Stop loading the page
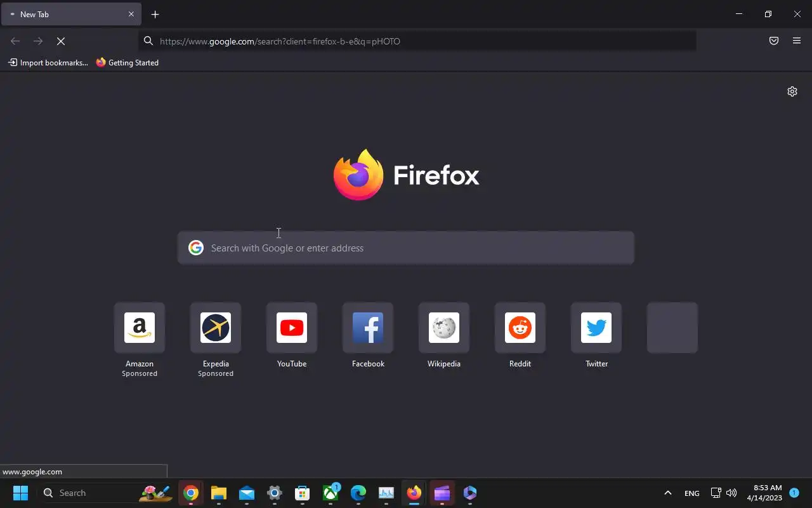Screen dimensions: 812x508 pos(61,41)
